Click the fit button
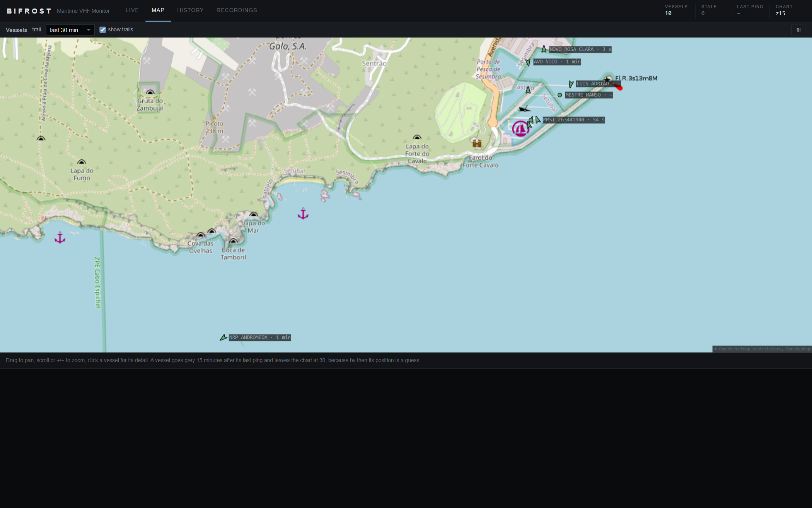The image size is (812, 508). tap(798, 30)
